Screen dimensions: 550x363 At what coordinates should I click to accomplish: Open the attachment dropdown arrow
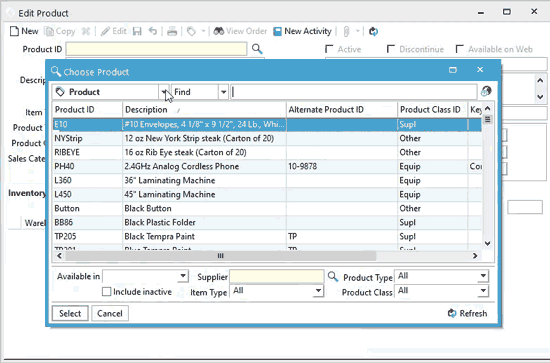tap(357, 31)
